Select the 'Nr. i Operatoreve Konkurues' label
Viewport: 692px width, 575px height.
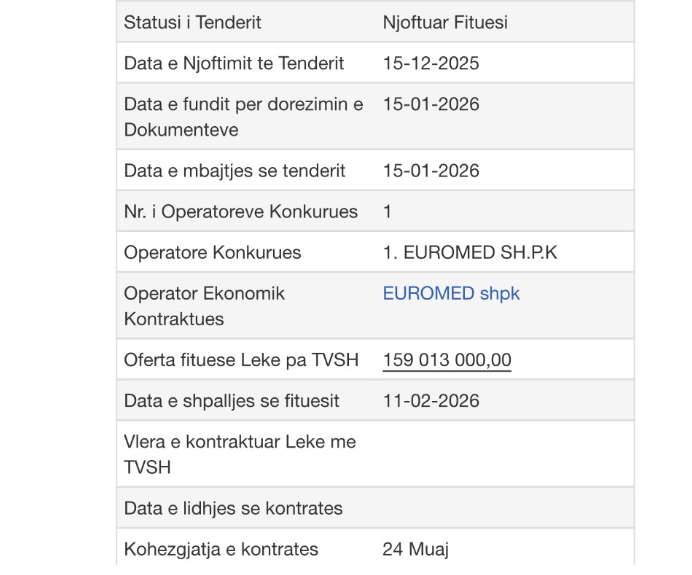click(x=240, y=212)
